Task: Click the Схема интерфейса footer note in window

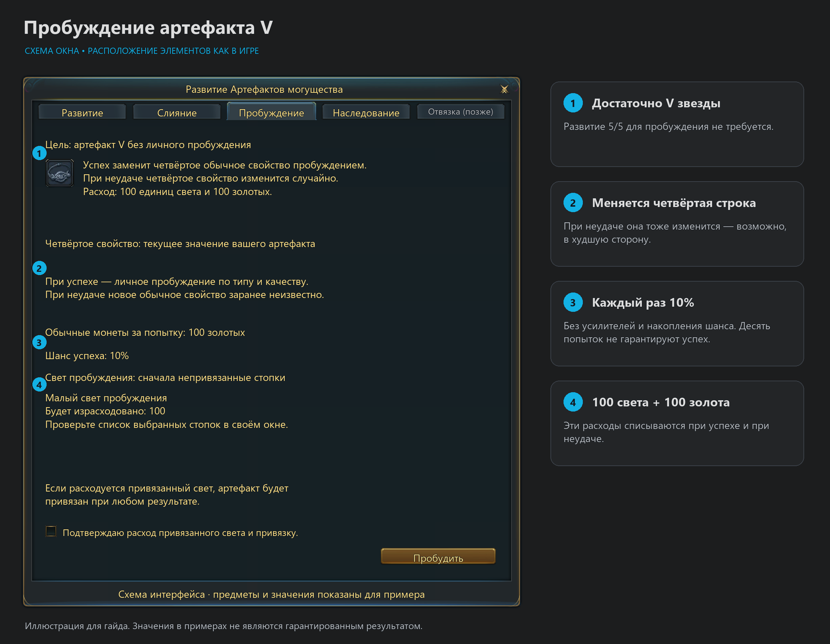Action: pos(271,594)
